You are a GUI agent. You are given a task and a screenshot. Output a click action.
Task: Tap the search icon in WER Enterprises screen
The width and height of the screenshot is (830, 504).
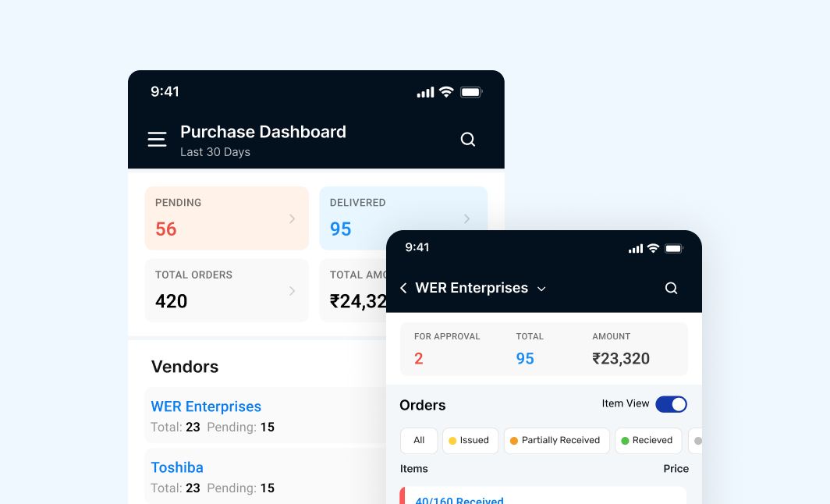[671, 288]
